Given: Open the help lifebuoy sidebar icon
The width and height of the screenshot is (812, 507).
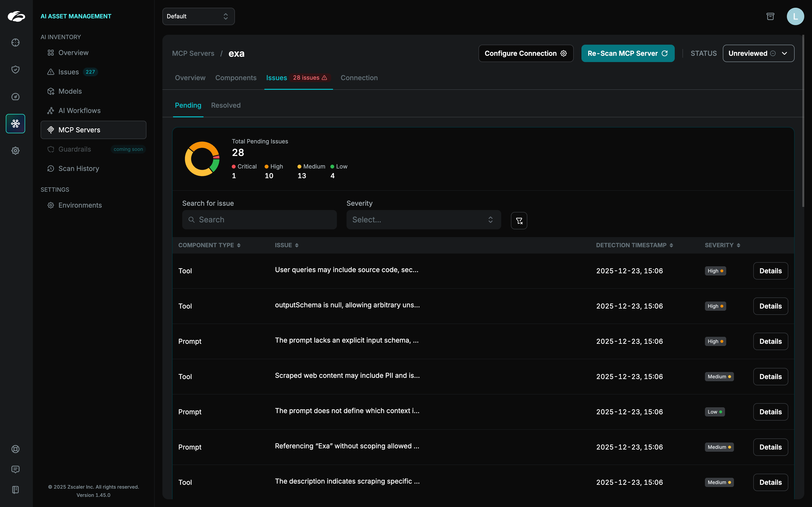Looking at the screenshot, I should (15, 449).
